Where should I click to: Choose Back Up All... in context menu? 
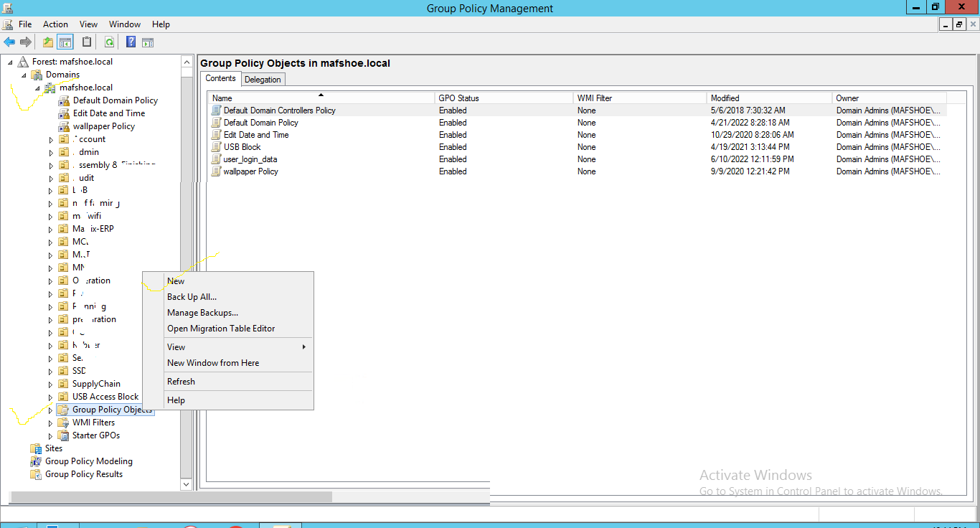point(228,297)
